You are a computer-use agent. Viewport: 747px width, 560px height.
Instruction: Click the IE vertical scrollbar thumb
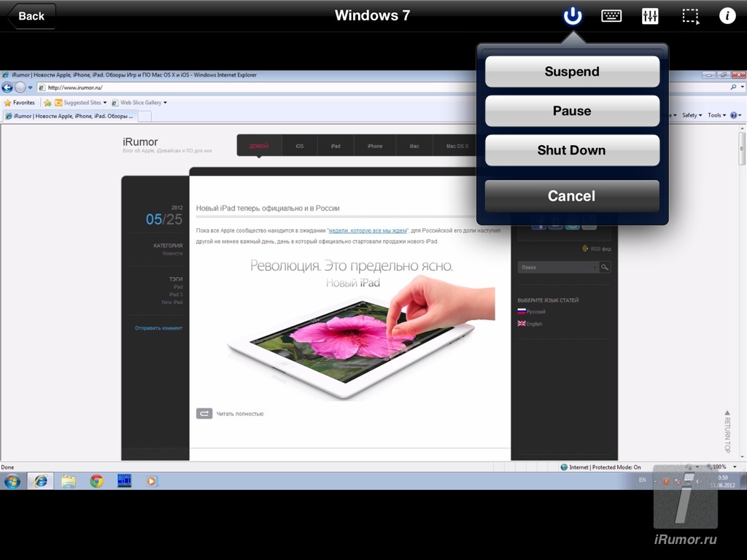point(742,149)
